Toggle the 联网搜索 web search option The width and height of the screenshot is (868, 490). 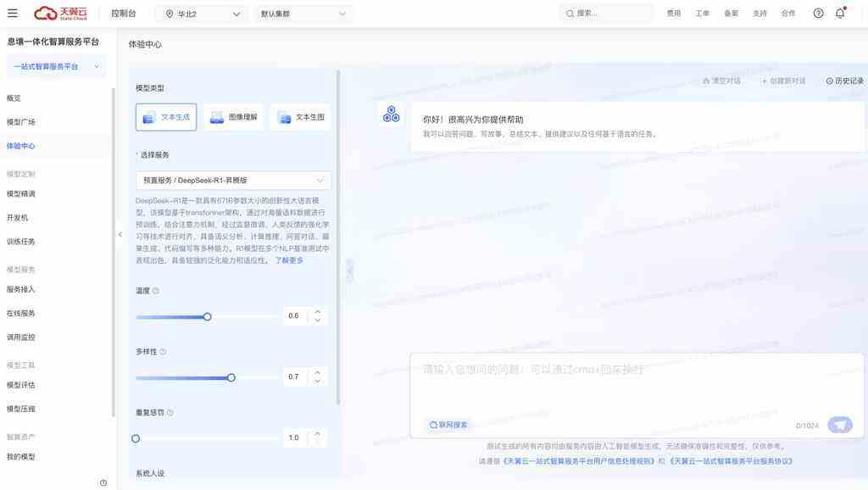448,425
